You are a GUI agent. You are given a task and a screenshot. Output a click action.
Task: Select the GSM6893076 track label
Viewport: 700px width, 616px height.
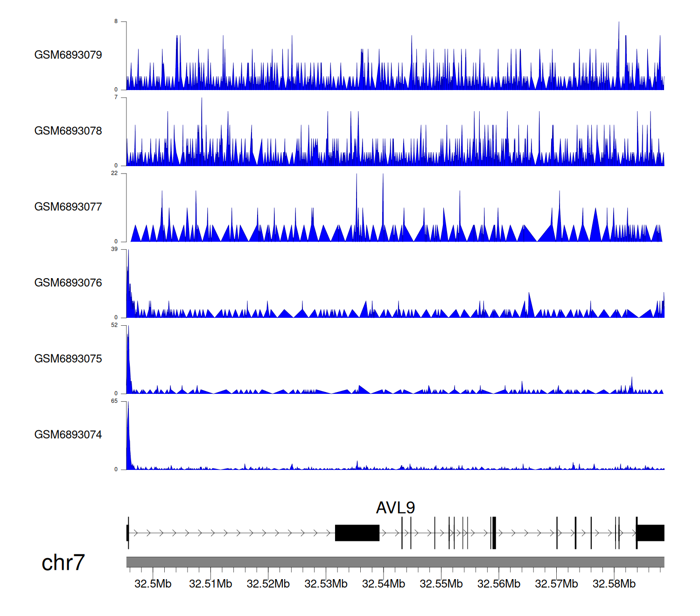click(68, 283)
